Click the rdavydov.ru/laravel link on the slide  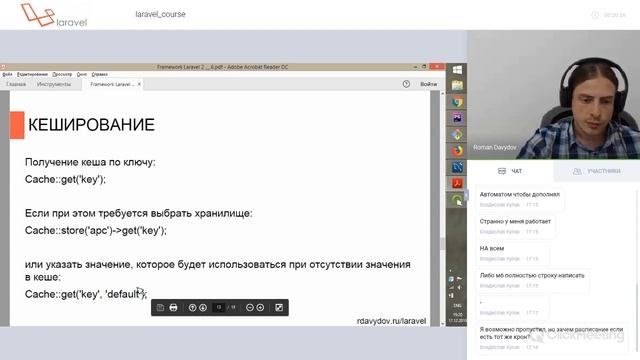(391, 321)
